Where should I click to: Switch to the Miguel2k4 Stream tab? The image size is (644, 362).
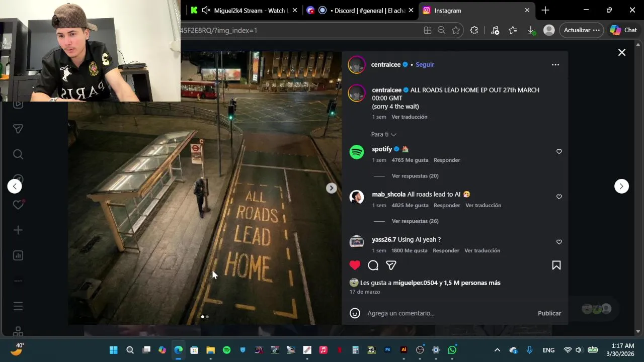pos(244,10)
